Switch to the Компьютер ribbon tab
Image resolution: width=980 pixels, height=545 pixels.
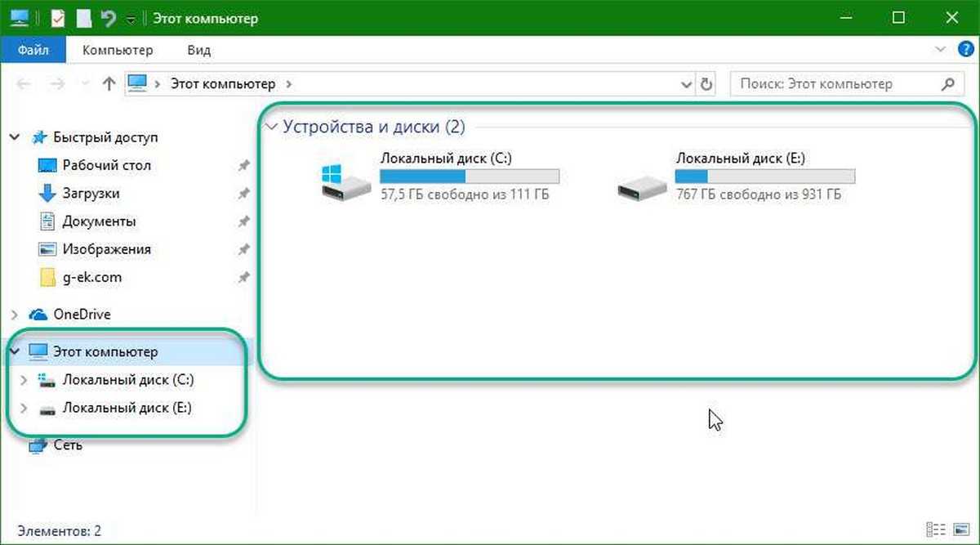[118, 50]
